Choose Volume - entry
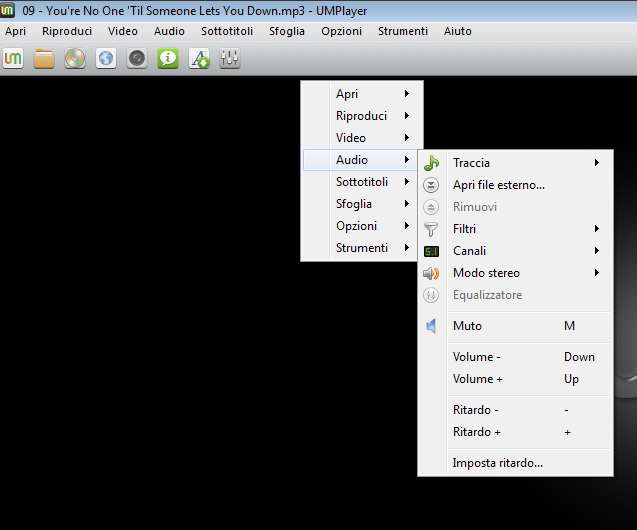This screenshot has height=530, width=637. [x=516, y=357]
